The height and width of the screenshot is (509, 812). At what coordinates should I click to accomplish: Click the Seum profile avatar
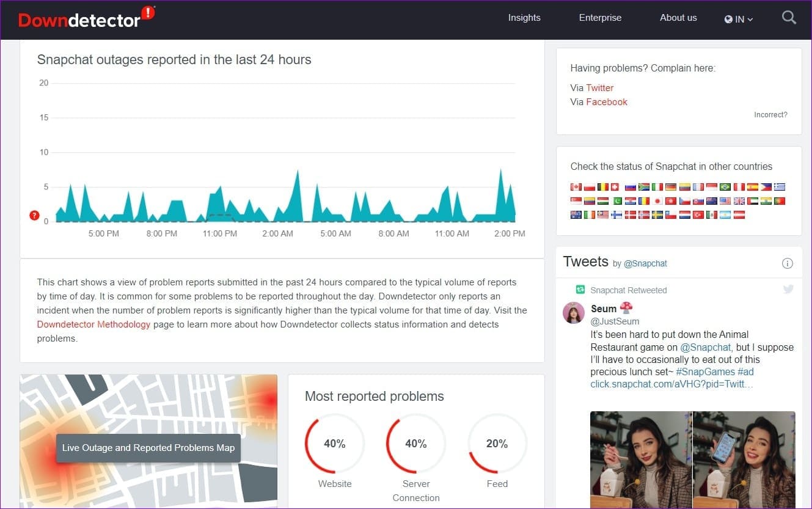point(573,312)
